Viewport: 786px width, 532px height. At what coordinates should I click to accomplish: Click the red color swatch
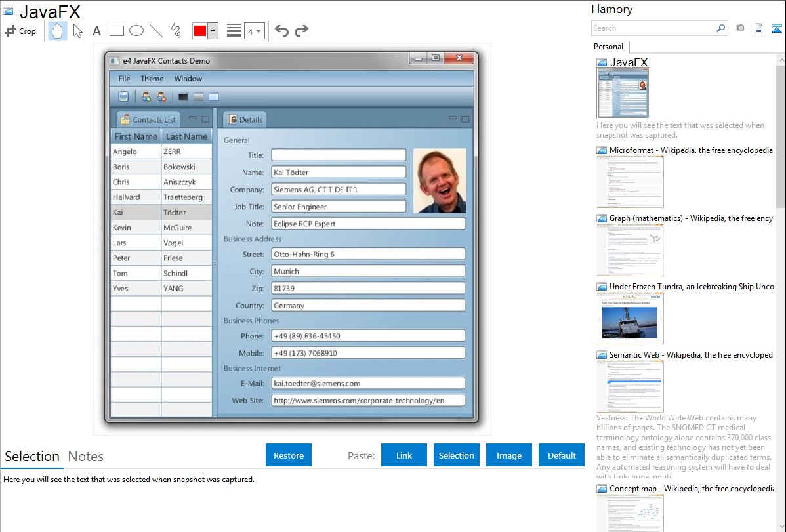coord(200,31)
